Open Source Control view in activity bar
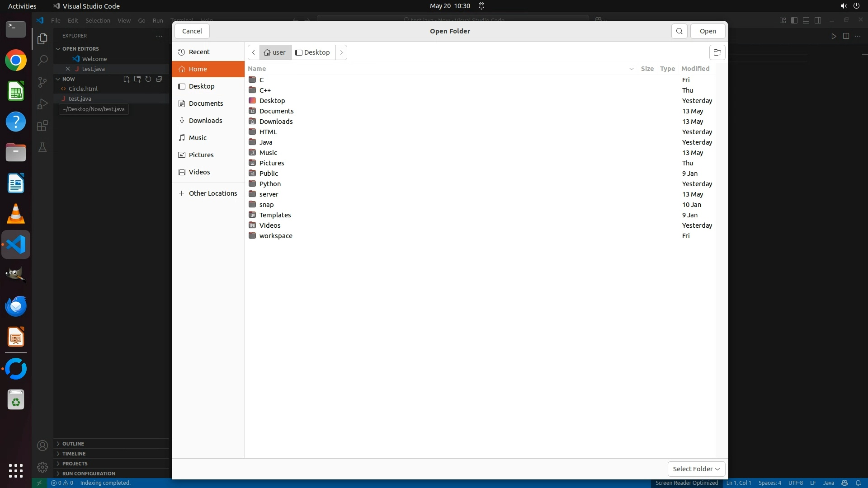This screenshot has height=488, width=868. (x=42, y=82)
